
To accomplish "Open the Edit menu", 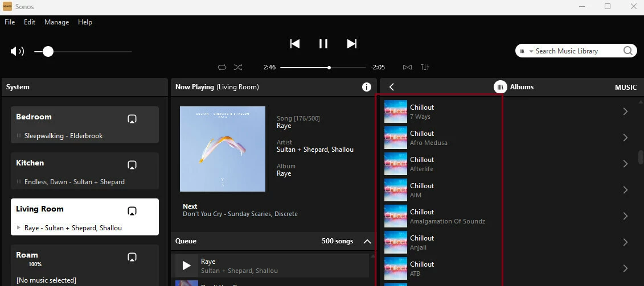I will tap(30, 22).
